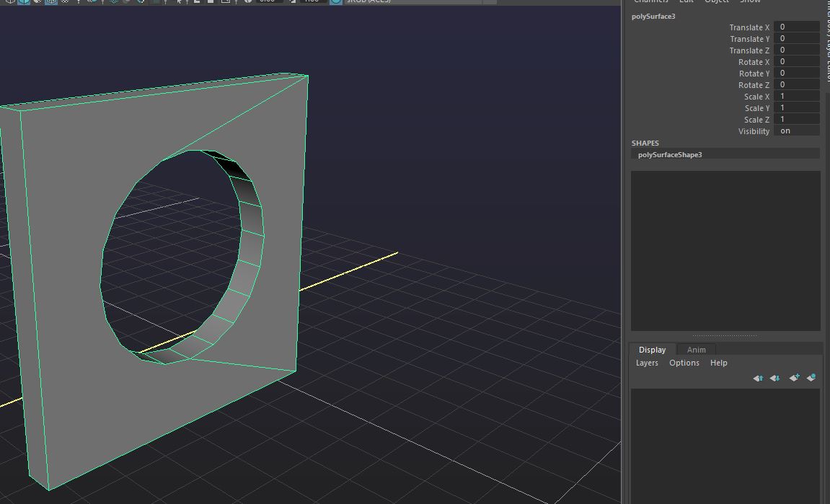Create a new empty display layer

(x=794, y=378)
